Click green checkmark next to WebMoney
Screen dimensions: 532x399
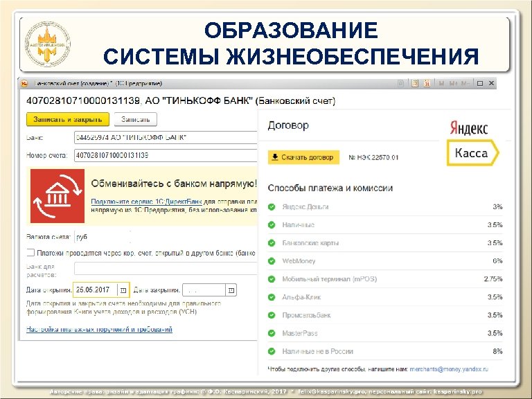coord(272,261)
